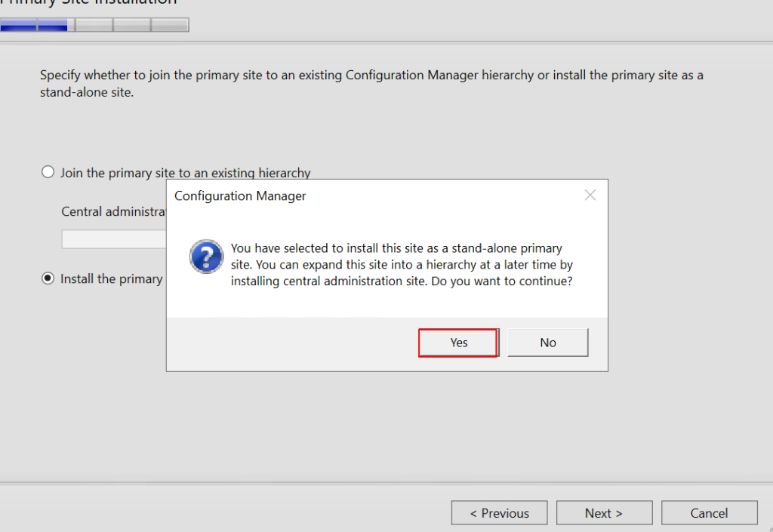The width and height of the screenshot is (773, 532).
Task: Cancel the setup wizard
Action: point(709,513)
